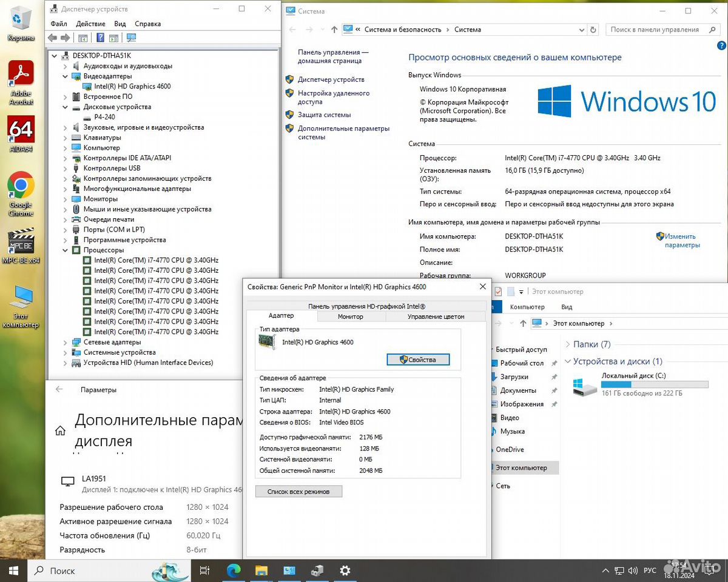Click Диспетчер устройств link in Система
Screen dimensions: 728x582
331,79
